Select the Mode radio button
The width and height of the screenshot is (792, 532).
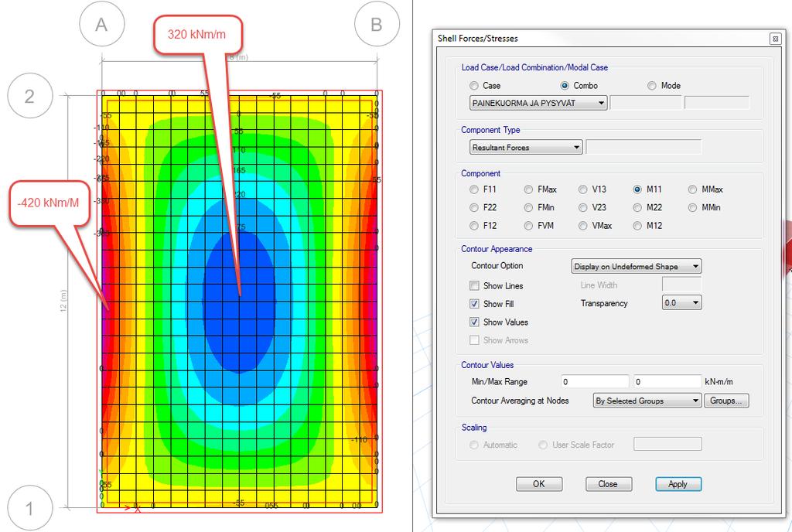652,86
